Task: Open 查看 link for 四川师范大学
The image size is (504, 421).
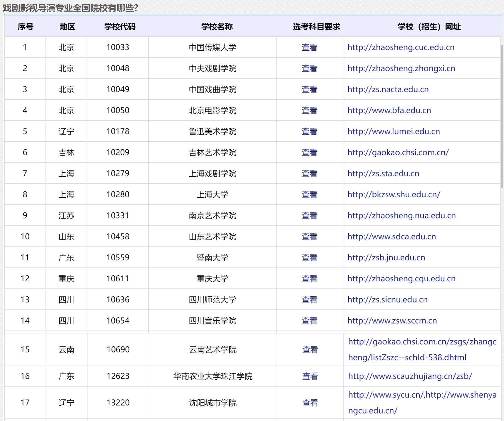Action: pos(309,299)
